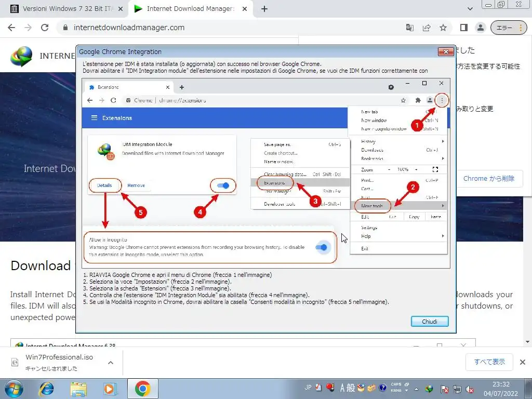Toggle the KANA indicator on language bar

[x=395, y=391]
